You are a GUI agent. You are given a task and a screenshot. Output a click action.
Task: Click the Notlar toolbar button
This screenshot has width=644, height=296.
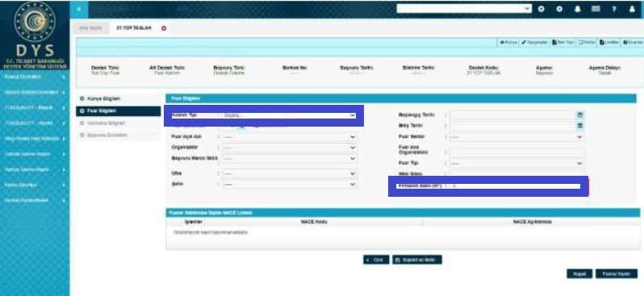(x=587, y=42)
